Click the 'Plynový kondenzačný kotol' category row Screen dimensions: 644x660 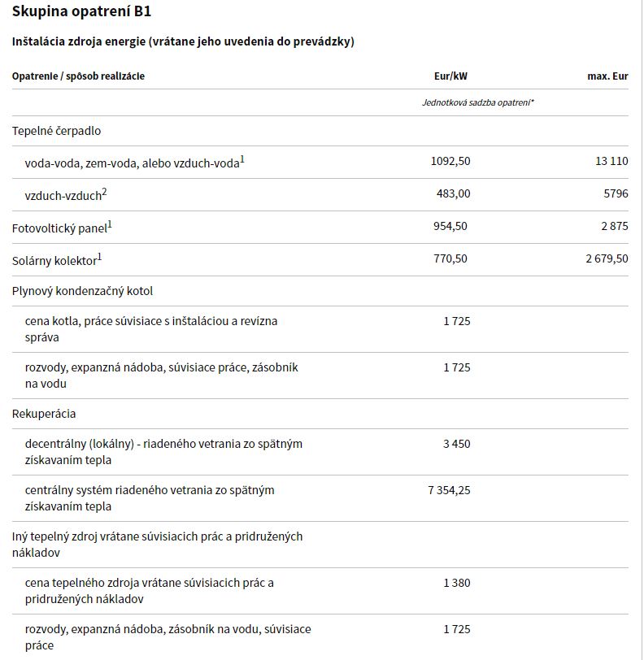320,291
